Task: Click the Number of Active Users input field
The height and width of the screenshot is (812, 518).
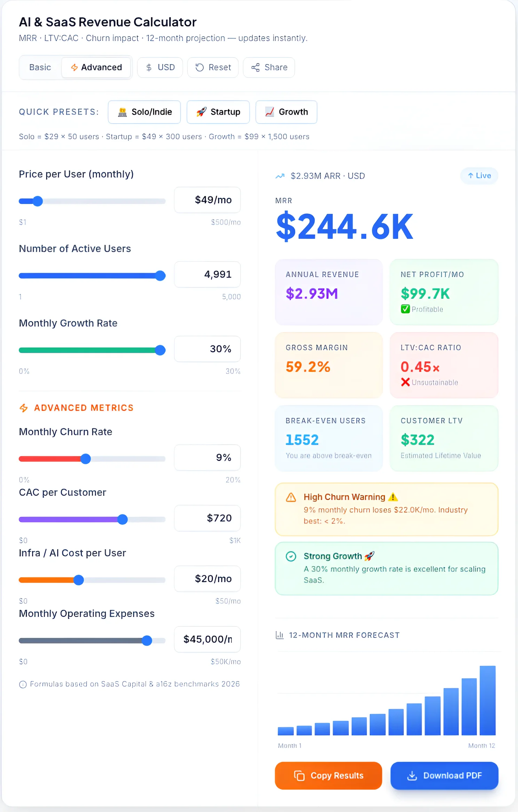Action: [x=207, y=274]
